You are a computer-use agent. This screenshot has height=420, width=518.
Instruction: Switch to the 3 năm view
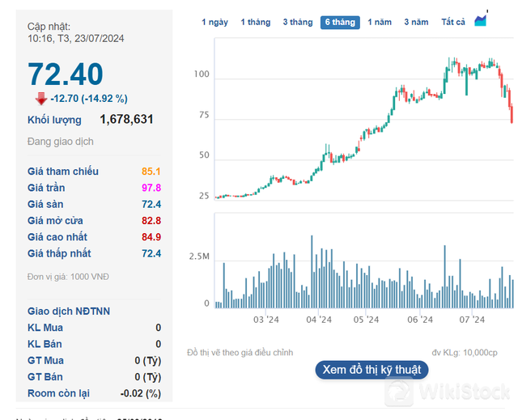pyautogui.click(x=416, y=23)
